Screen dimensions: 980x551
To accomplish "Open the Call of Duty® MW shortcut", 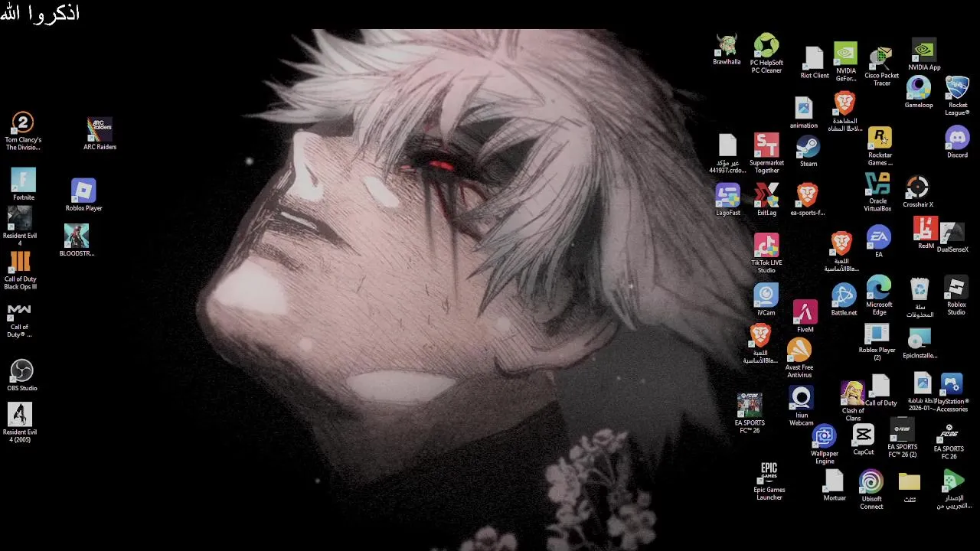I will (x=19, y=320).
